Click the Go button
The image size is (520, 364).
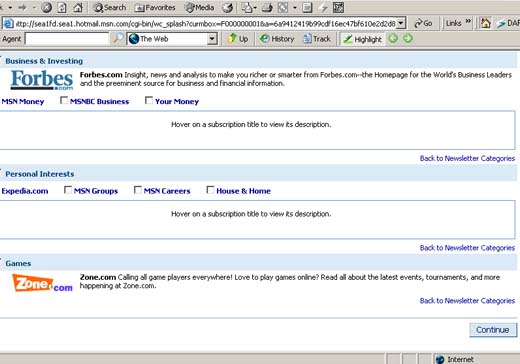423,23
